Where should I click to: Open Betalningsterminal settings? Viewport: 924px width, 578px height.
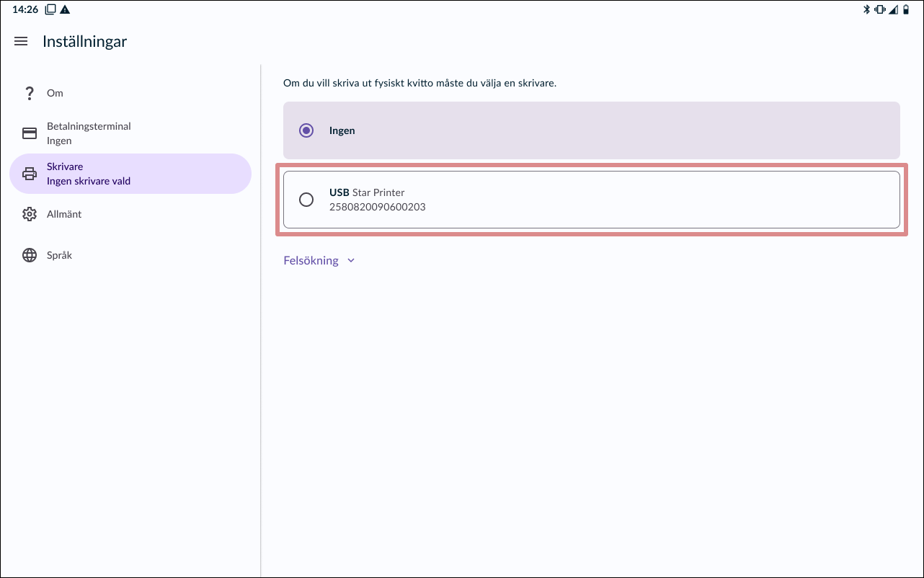click(x=130, y=133)
